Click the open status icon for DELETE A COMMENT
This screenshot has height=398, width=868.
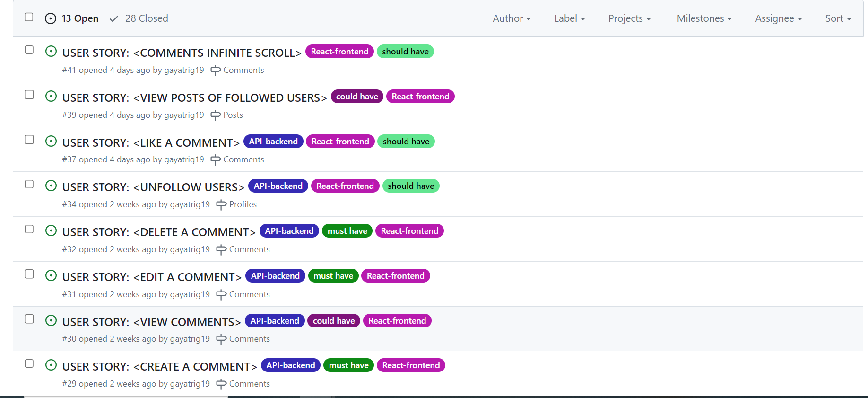(x=51, y=230)
